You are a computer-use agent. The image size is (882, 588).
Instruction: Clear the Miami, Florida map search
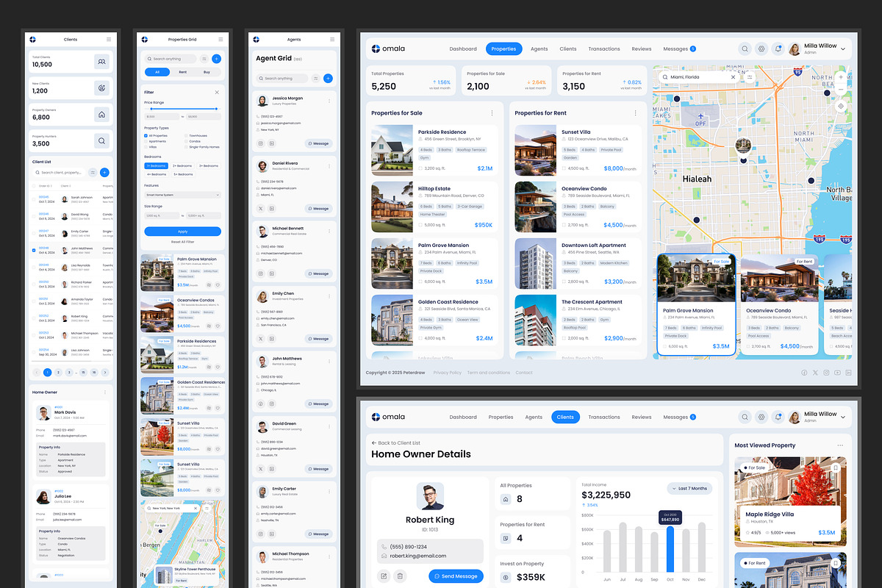pyautogui.click(x=732, y=76)
